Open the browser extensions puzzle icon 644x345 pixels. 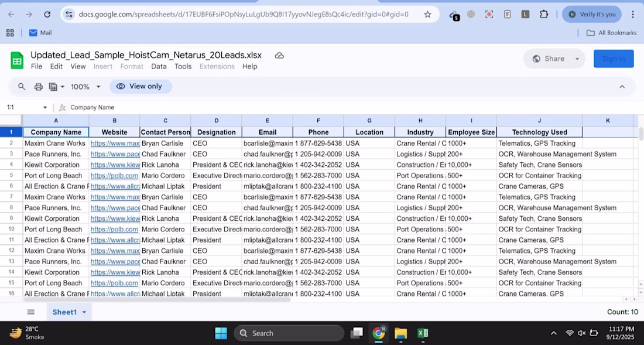544,15
